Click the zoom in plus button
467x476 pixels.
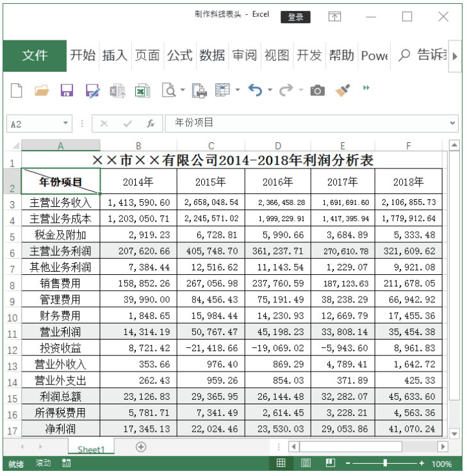click(422, 463)
